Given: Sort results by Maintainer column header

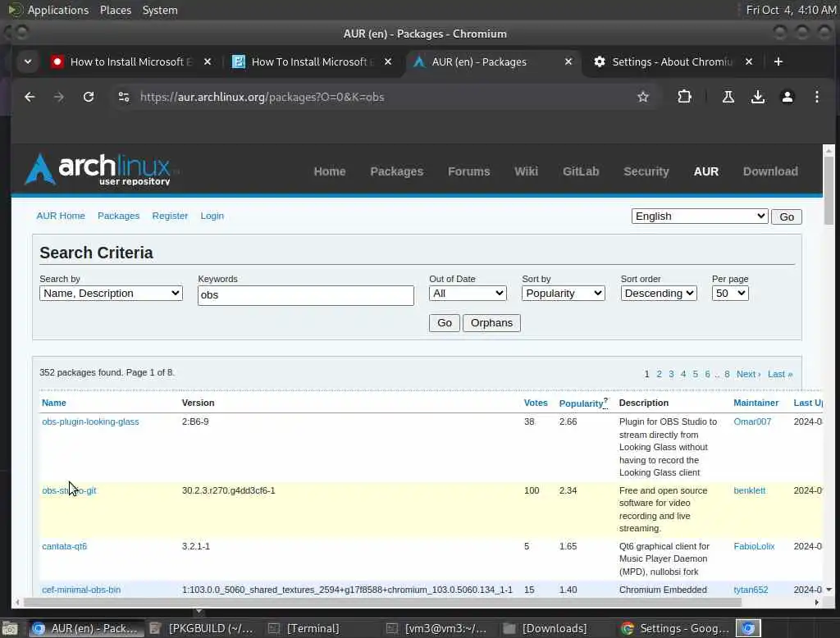Looking at the screenshot, I should coord(756,403).
